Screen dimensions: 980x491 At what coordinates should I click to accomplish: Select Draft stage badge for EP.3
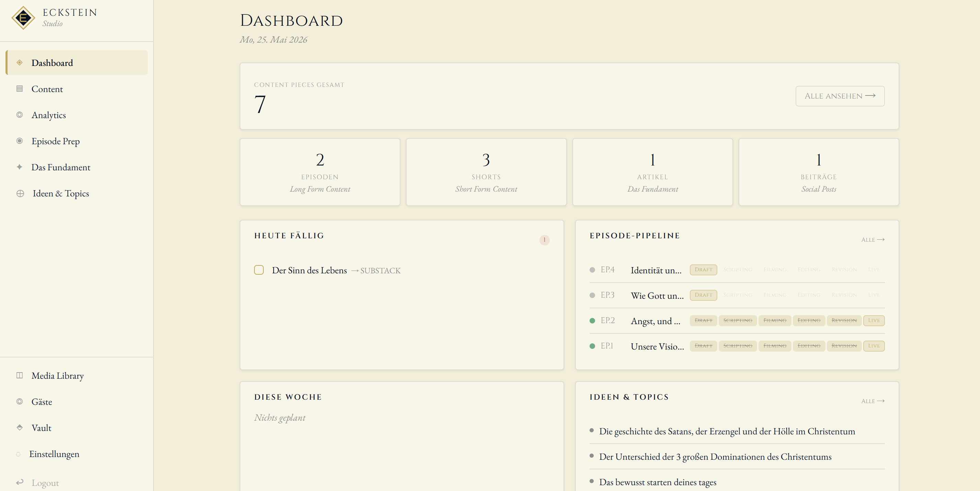pyautogui.click(x=703, y=295)
